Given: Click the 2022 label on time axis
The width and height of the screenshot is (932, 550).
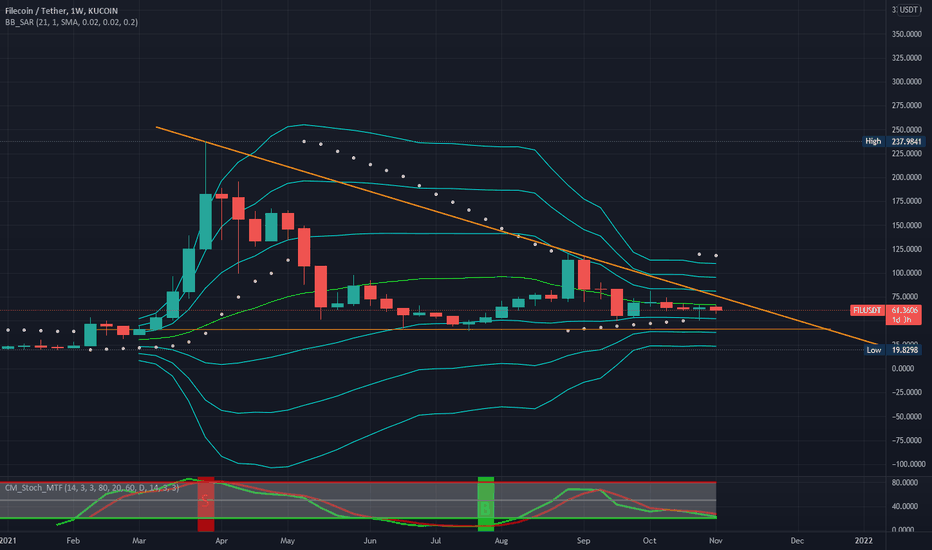Looking at the screenshot, I should tap(864, 540).
